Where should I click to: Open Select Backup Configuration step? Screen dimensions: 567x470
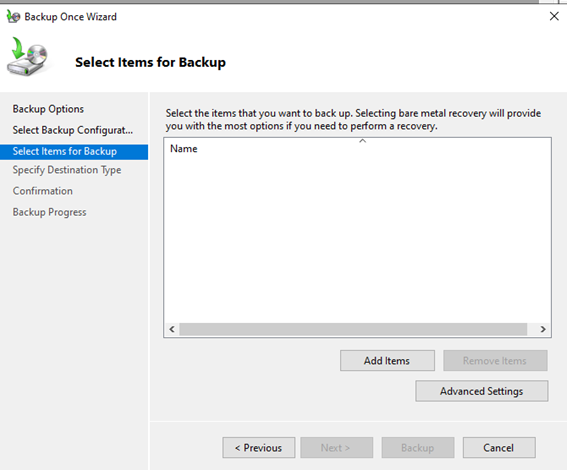click(73, 130)
